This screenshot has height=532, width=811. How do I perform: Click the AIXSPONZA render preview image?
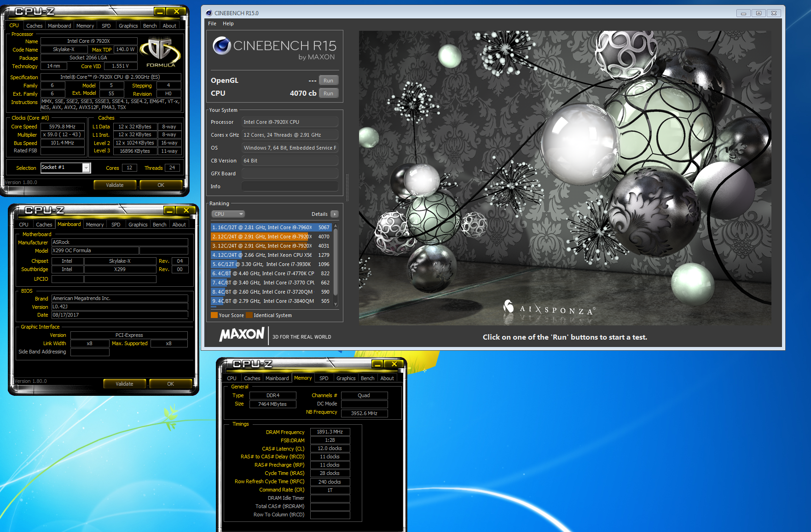565,178
